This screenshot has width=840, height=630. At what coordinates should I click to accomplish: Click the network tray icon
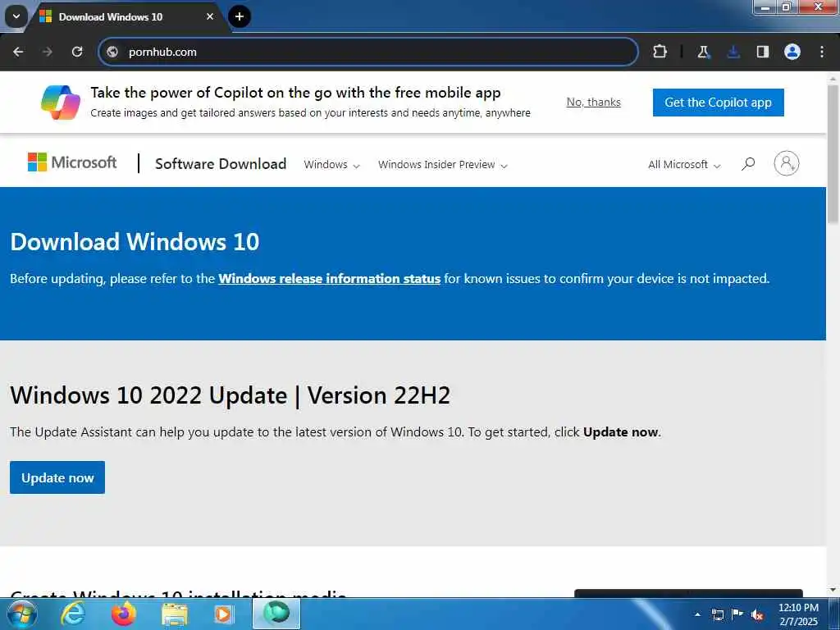click(717, 614)
